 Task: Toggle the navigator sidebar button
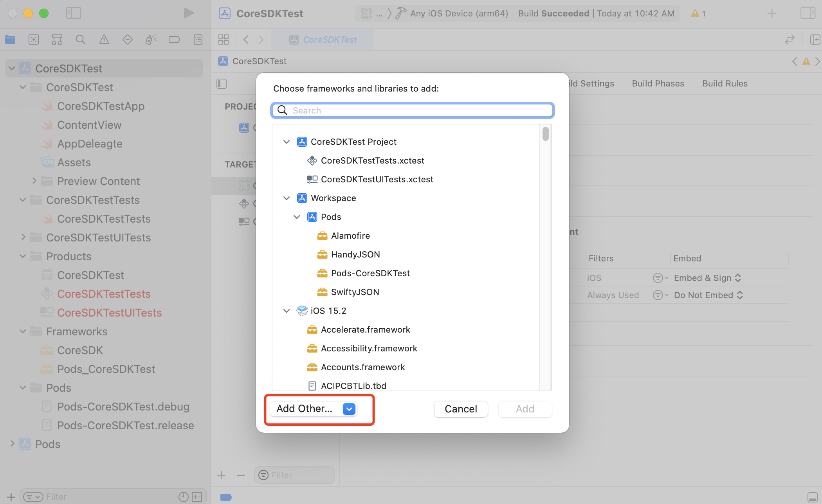74,13
